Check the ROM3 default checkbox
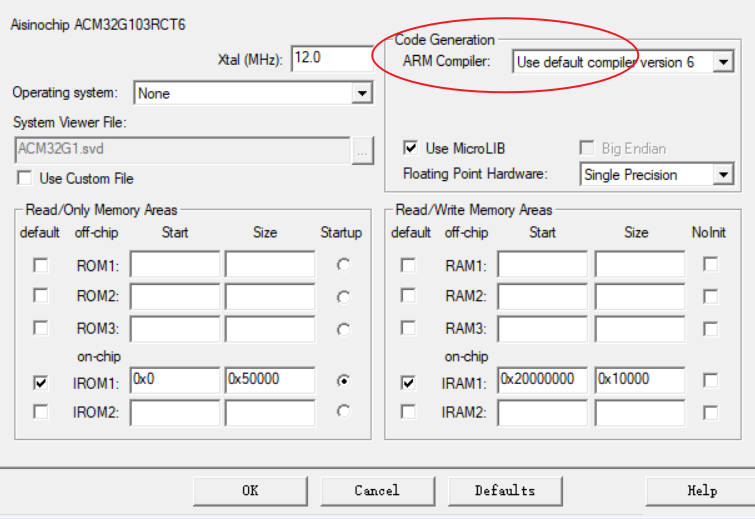Screen dimensions: 755x519 [x=40, y=328]
